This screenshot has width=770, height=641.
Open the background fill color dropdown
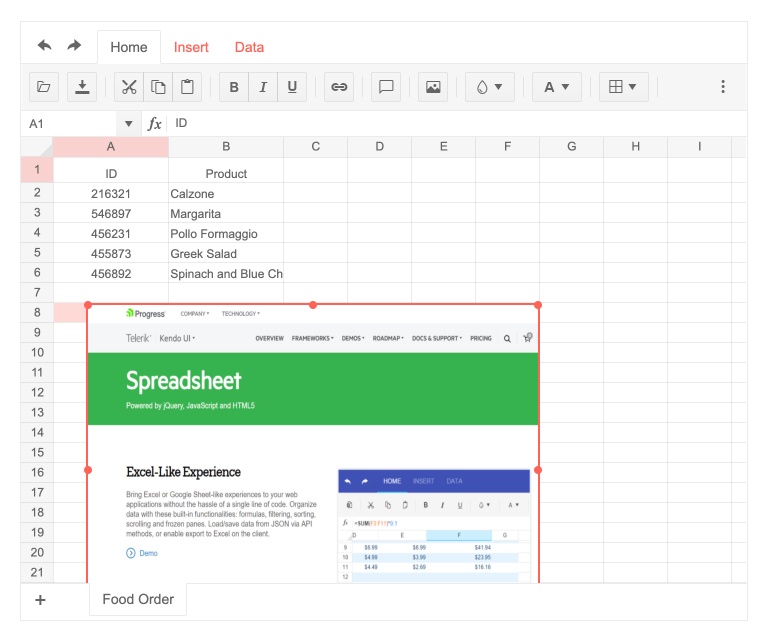[490, 87]
